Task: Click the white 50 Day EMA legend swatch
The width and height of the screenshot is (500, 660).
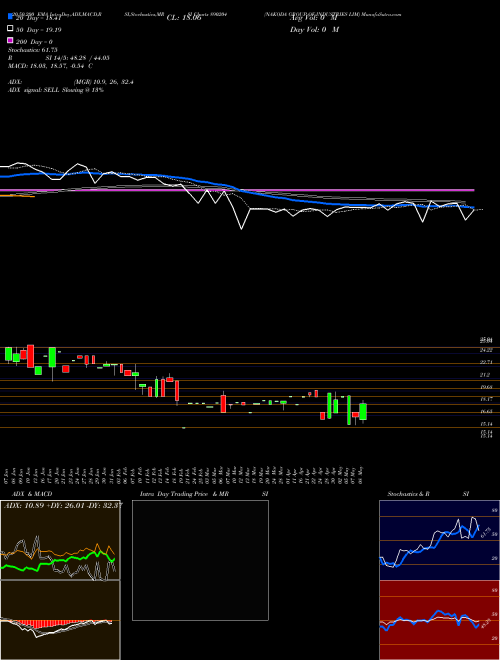Action: tap(11, 29)
